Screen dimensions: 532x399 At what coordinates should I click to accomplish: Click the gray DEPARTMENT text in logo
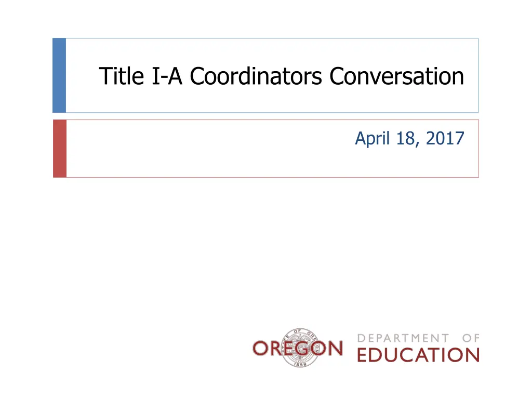point(403,338)
